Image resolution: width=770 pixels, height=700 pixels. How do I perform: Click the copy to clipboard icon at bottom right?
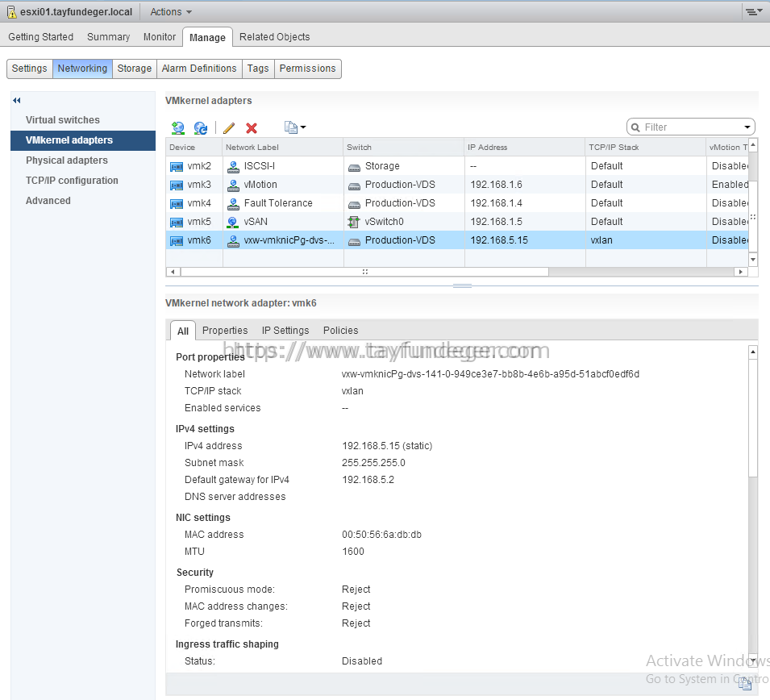click(x=745, y=683)
